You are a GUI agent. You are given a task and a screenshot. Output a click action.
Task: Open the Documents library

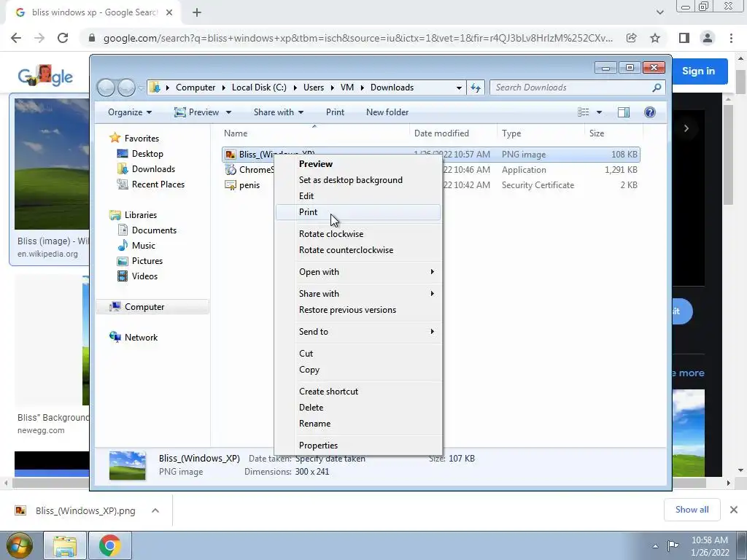point(154,230)
